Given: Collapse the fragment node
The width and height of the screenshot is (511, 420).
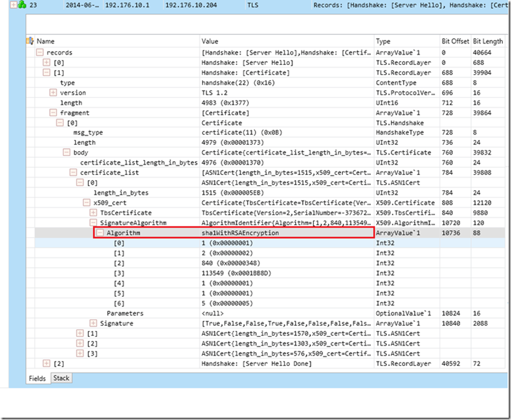Looking at the screenshot, I should [53, 113].
